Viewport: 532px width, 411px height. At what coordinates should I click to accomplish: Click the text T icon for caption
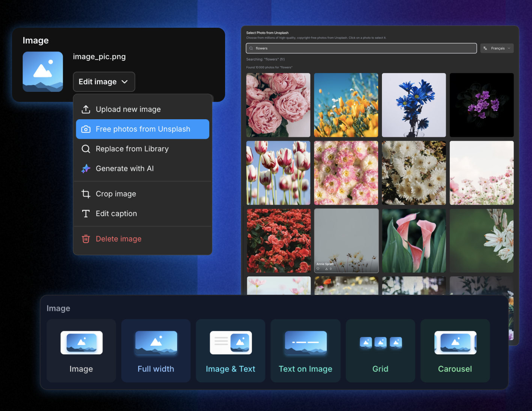86,214
